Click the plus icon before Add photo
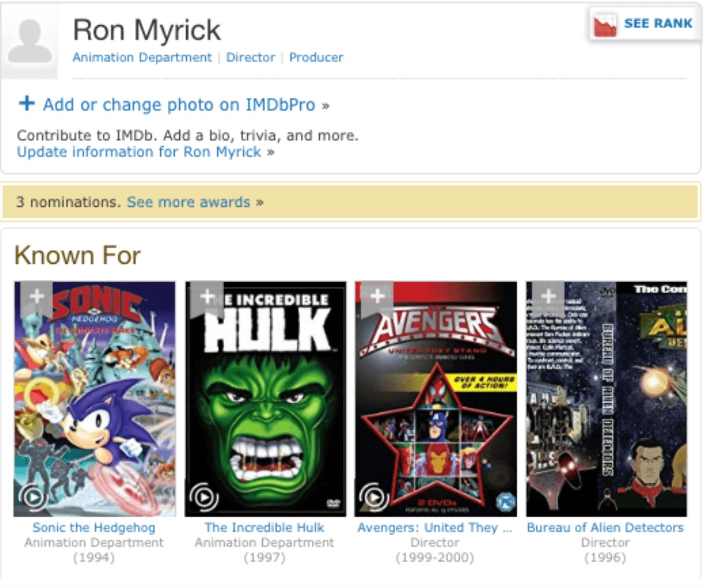The image size is (703, 588). tap(27, 103)
